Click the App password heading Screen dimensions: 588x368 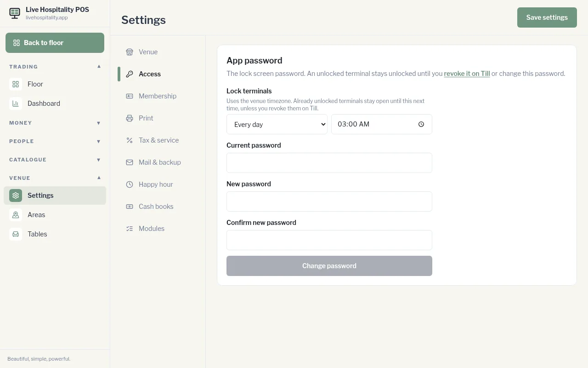click(x=254, y=61)
